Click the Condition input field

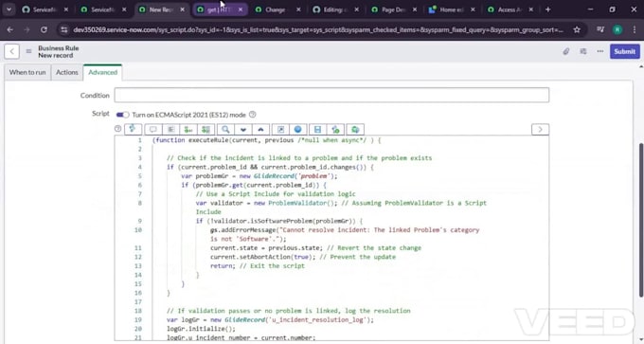331,95
